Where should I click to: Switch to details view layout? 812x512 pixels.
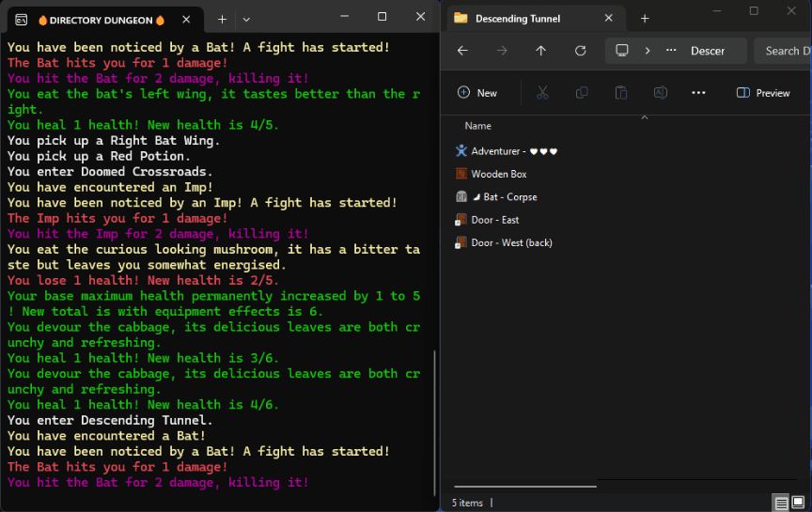(782, 503)
